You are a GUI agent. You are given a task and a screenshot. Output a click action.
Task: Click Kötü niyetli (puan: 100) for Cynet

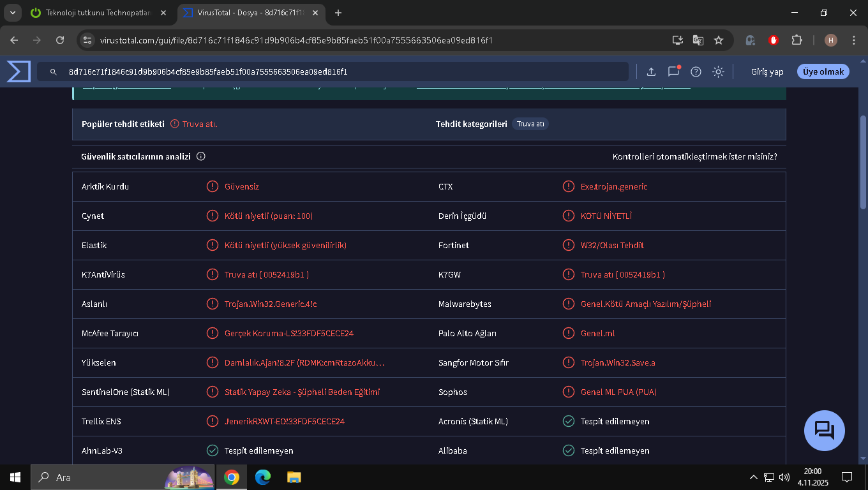click(269, 216)
